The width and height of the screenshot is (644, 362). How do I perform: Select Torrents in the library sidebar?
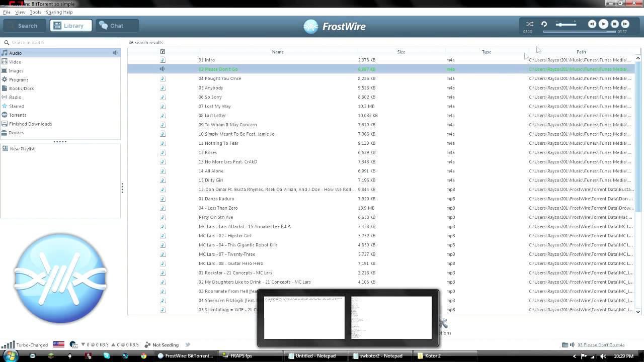click(60, 115)
